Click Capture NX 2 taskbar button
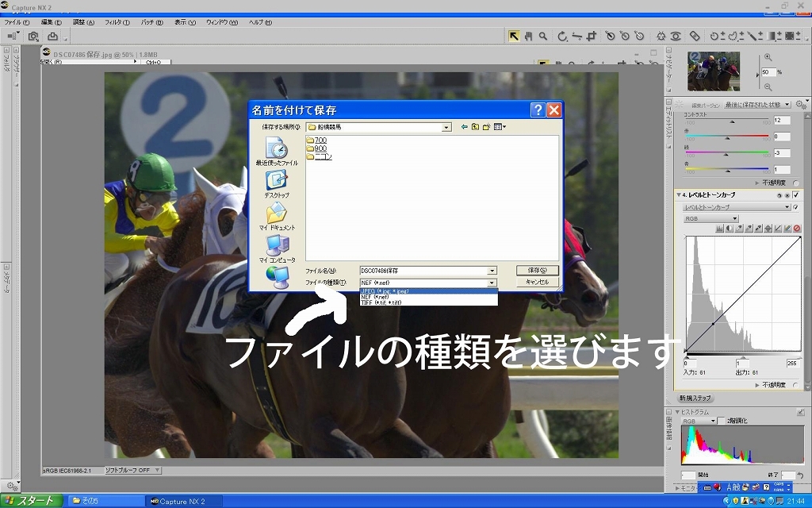The height and width of the screenshot is (508, 812). [x=184, y=502]
